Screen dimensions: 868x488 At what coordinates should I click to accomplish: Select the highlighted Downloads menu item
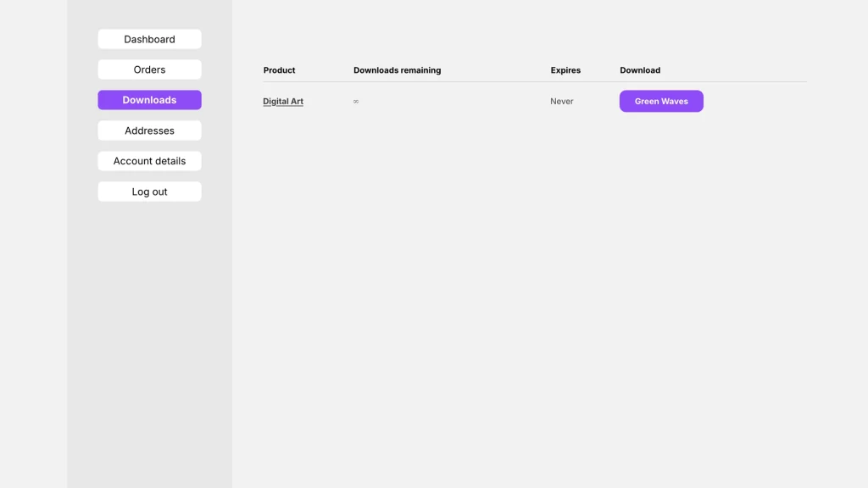point(149,100)
